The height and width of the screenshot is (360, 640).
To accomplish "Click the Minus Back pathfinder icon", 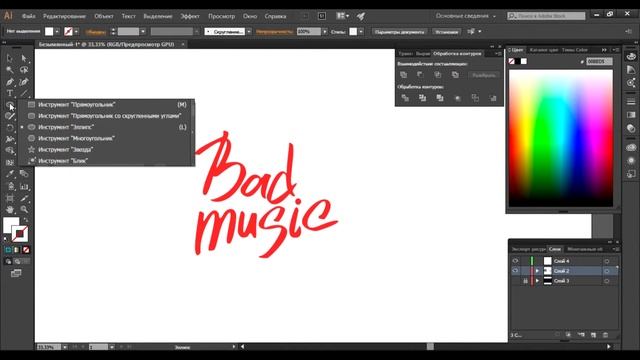I will pyautogui.click(x=493, y=98).
